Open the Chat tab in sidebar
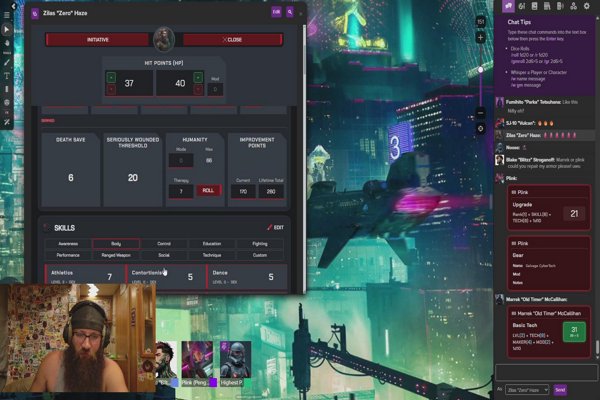This screenshot has height=400, width=600. coord(508,6)
